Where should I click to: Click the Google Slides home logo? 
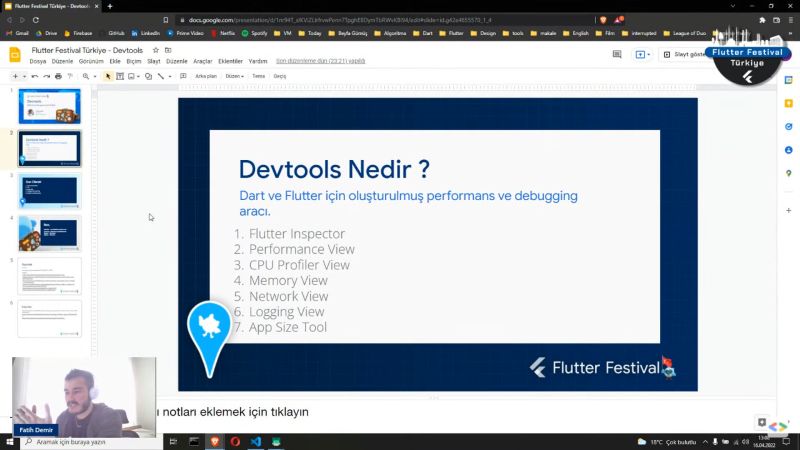click(x=15, y=54)
